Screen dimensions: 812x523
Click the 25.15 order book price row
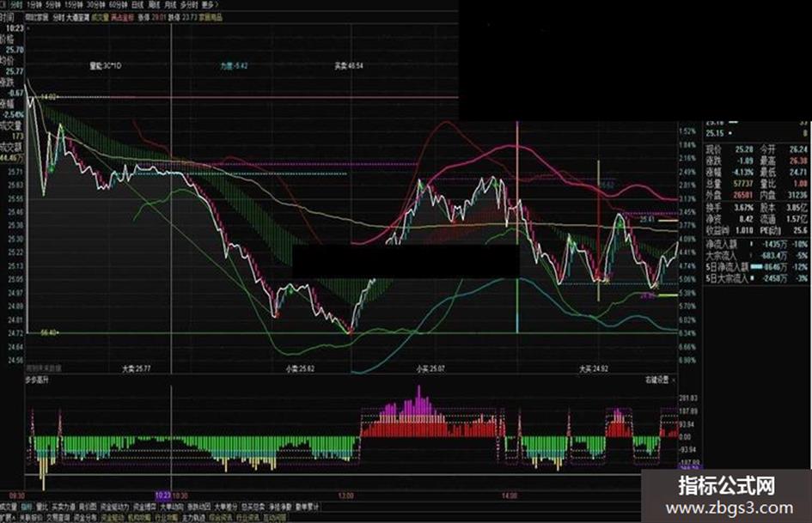(757, 133)
